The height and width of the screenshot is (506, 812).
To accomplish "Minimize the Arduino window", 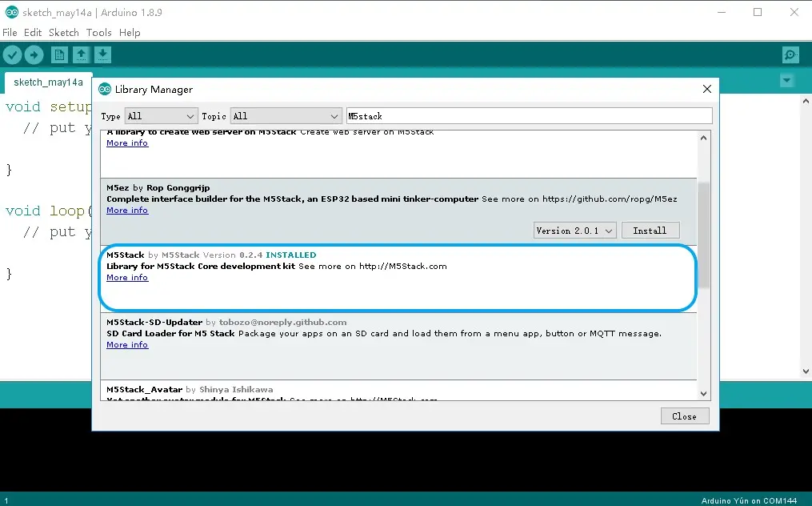I will [x=722, y=12].
